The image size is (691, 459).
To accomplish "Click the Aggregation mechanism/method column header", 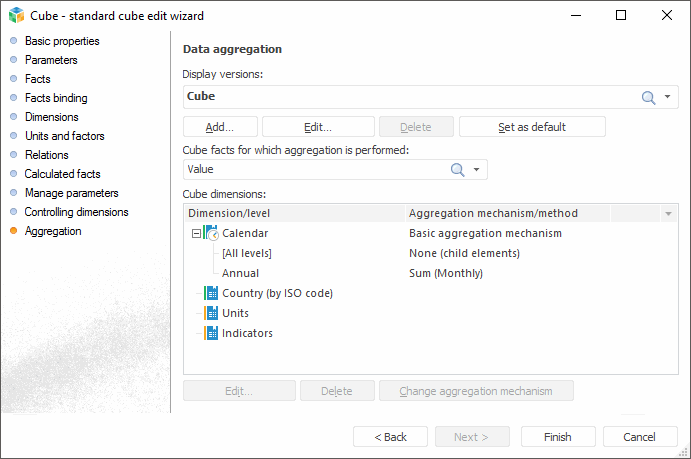I will (493, 213).
